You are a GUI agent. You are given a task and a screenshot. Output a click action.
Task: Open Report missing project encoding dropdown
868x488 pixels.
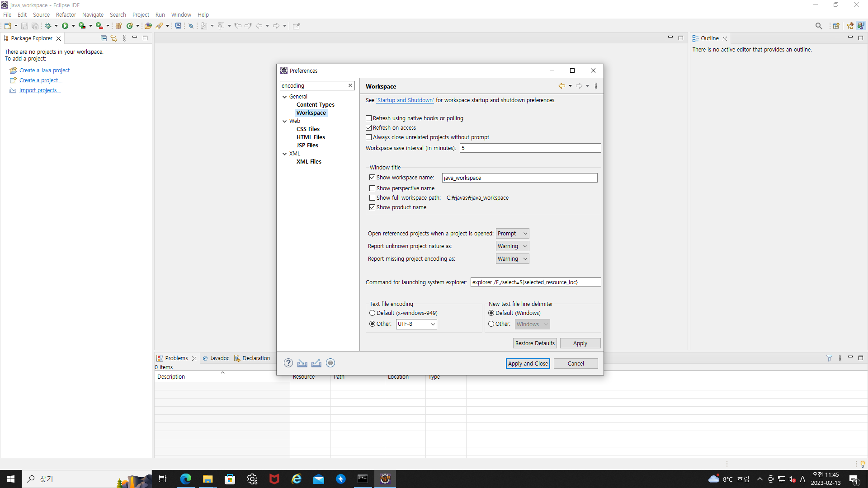point(512,259)
